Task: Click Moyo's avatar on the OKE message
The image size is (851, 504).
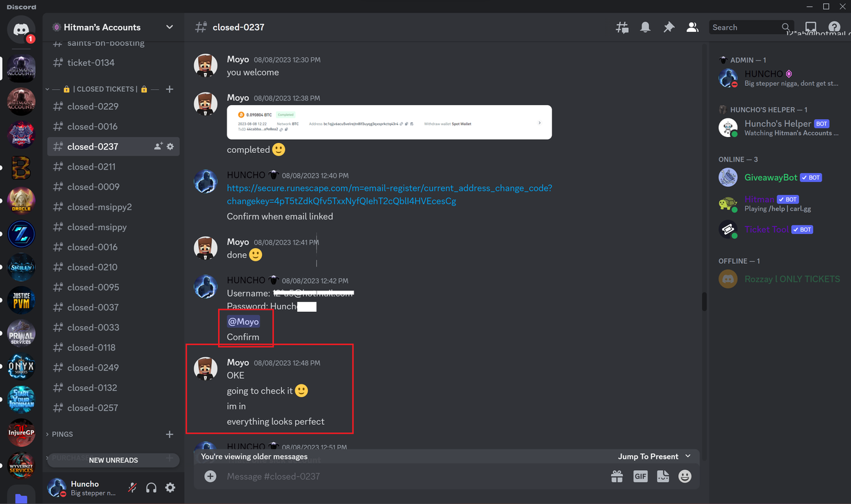Action: coord(205,368)
